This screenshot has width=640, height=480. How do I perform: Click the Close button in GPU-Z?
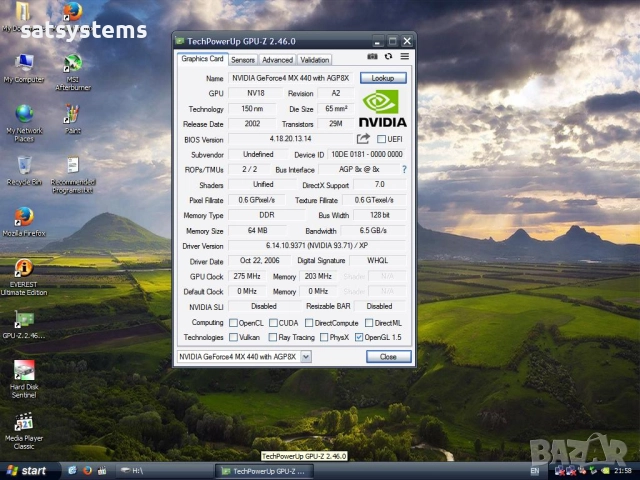(x=388, y=357)
